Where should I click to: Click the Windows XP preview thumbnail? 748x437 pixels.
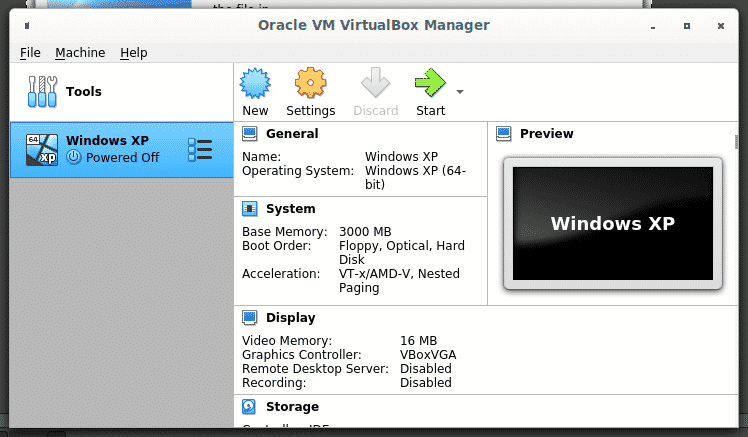pyautogui.click(x=612, y=223)
